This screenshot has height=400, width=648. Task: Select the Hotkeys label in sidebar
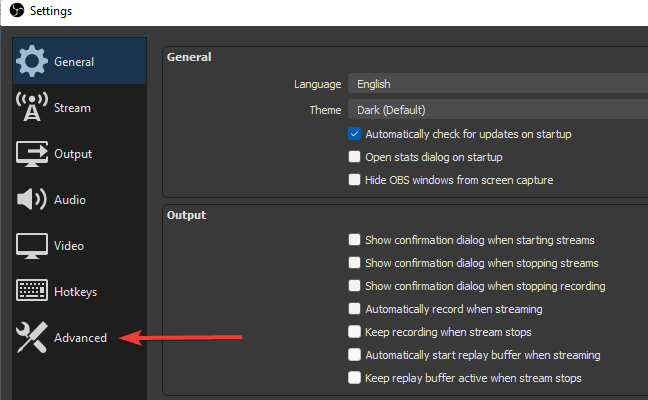75,292
